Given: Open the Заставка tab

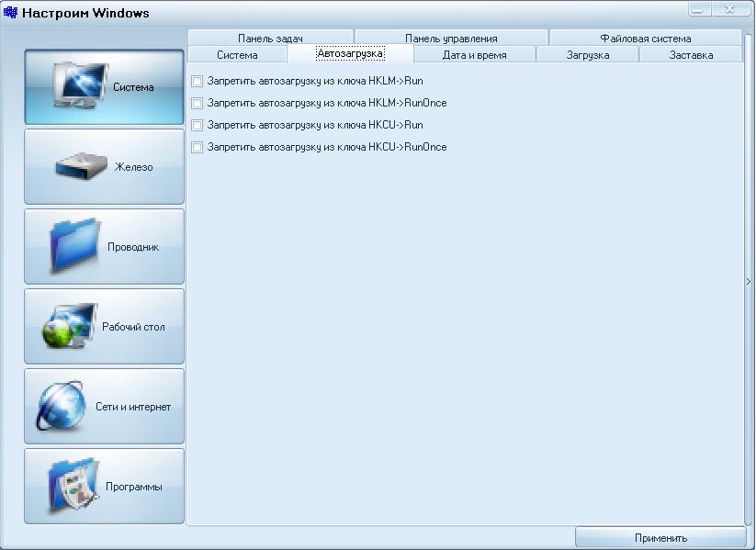Looking at the screenshot, I should coord(691,54).
